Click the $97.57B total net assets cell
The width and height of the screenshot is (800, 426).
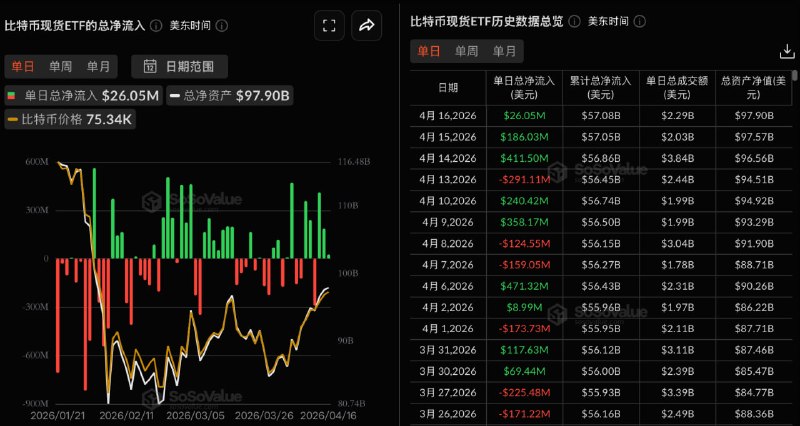pyautogui.click(x=754, y=137)
